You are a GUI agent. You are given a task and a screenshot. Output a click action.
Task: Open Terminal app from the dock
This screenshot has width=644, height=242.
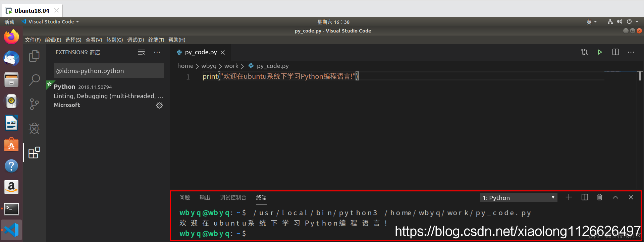coord(11,209)
